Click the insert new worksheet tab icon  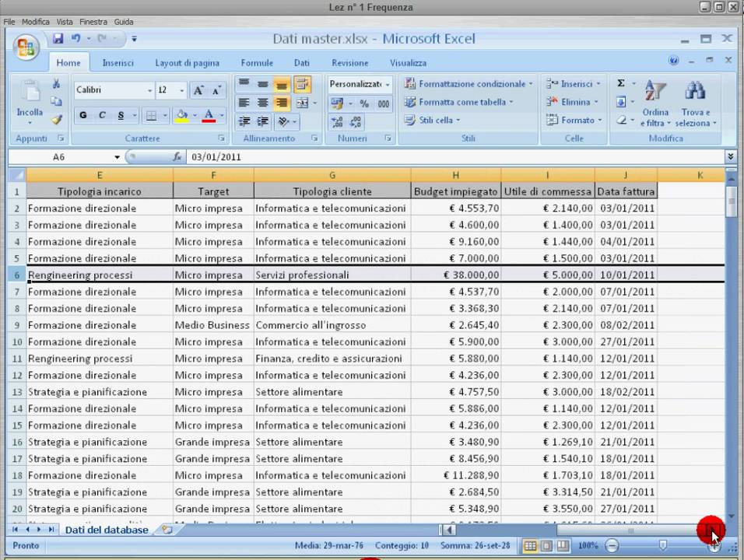(x=166, y=530)
